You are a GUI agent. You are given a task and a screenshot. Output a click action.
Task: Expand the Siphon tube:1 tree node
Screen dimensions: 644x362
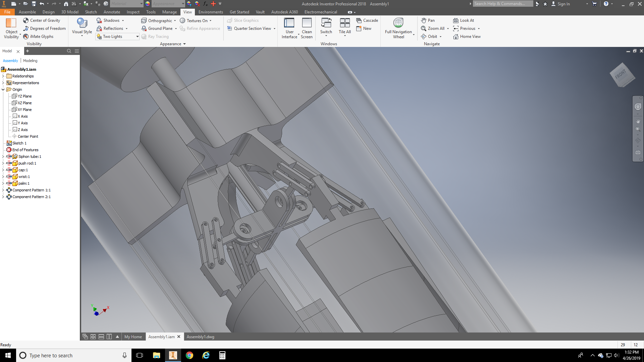pyautogui.click(x=3, y=157)
